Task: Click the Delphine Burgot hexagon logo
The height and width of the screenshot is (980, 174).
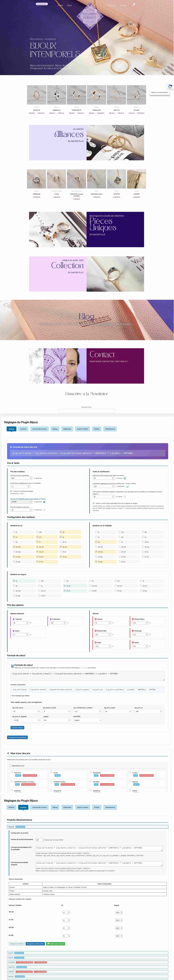Action: 90,16
